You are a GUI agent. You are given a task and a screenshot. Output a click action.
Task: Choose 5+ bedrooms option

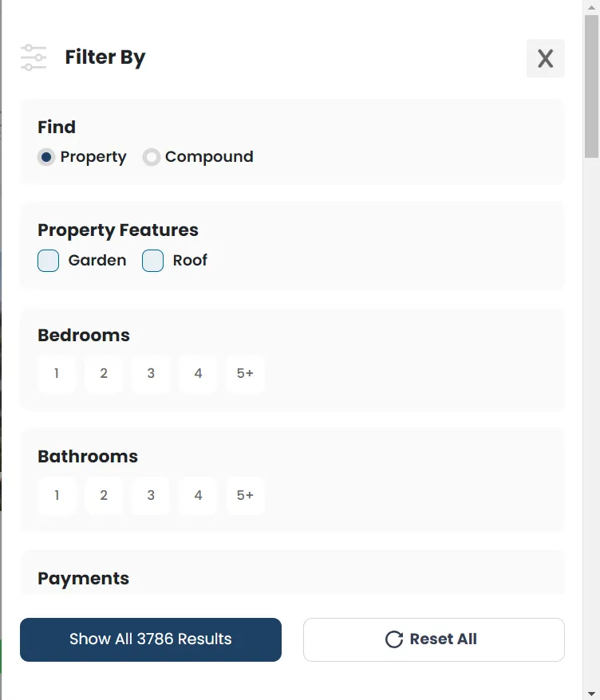click(x=245, y=374)
